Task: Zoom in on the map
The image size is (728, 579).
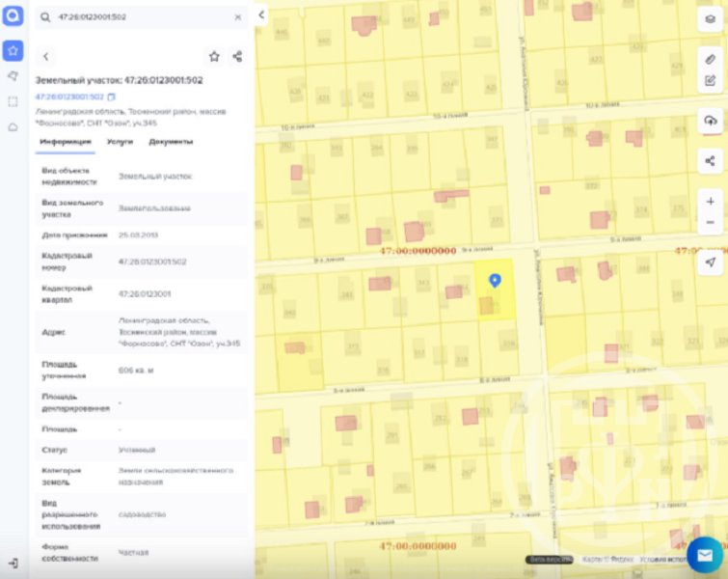Action: pos(711,202)
